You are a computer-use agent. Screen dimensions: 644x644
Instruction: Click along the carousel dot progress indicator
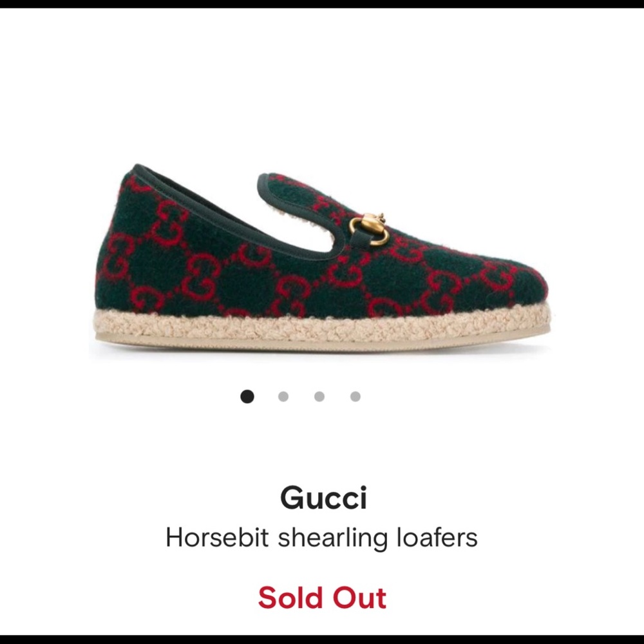301,397
